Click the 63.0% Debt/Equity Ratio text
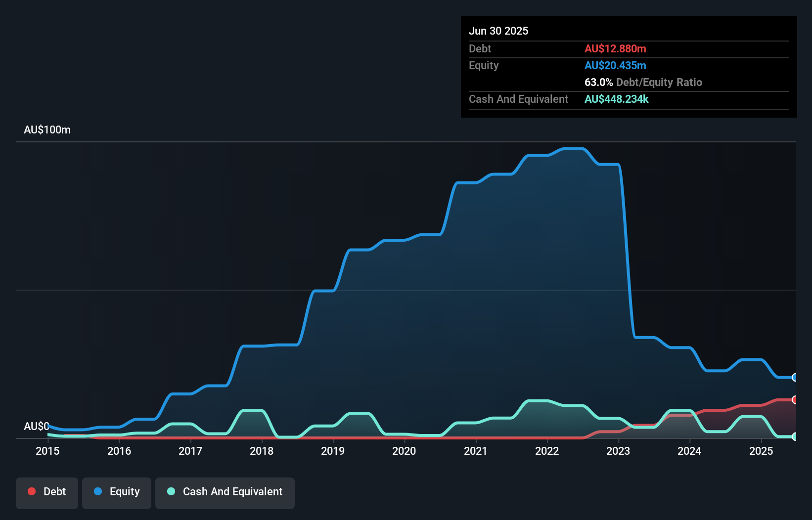Viewport: 812px width, 520px height. [x=643, y=82]
